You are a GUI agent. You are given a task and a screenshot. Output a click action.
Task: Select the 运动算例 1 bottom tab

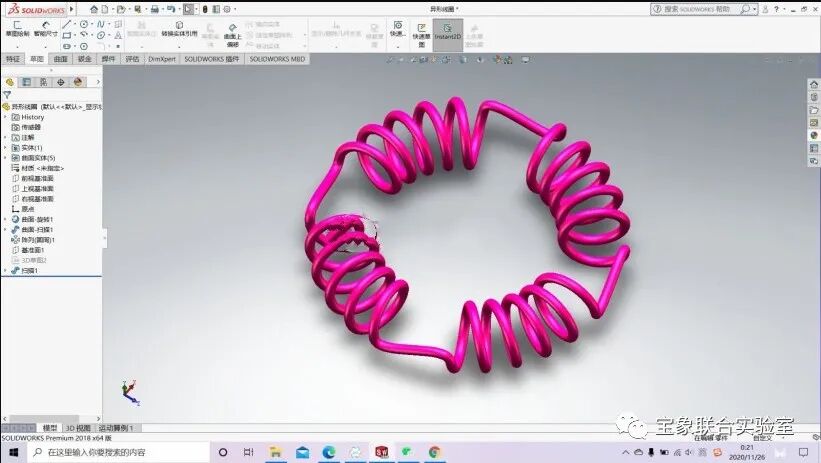tap(116, 428)
